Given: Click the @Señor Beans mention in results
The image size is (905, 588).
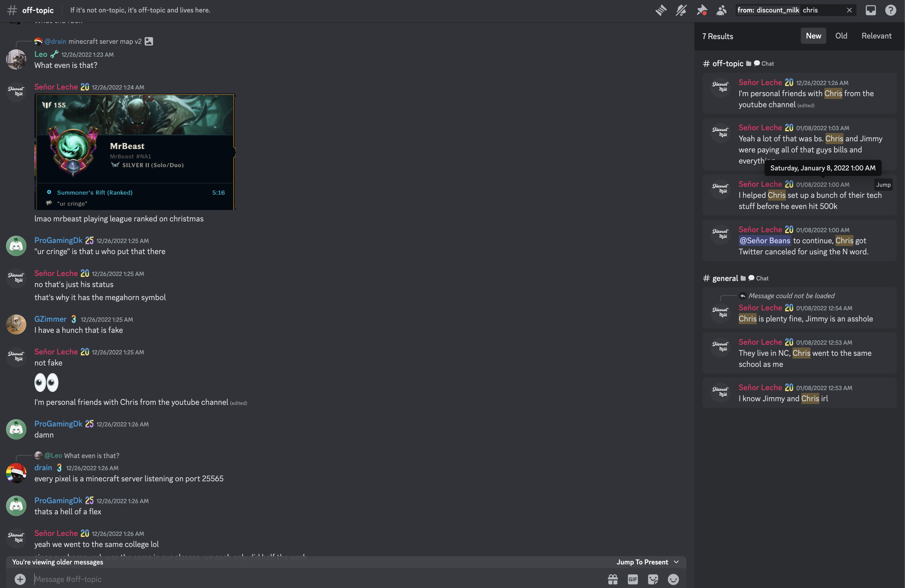Looking at the screenshot, I should pos(764,241).
